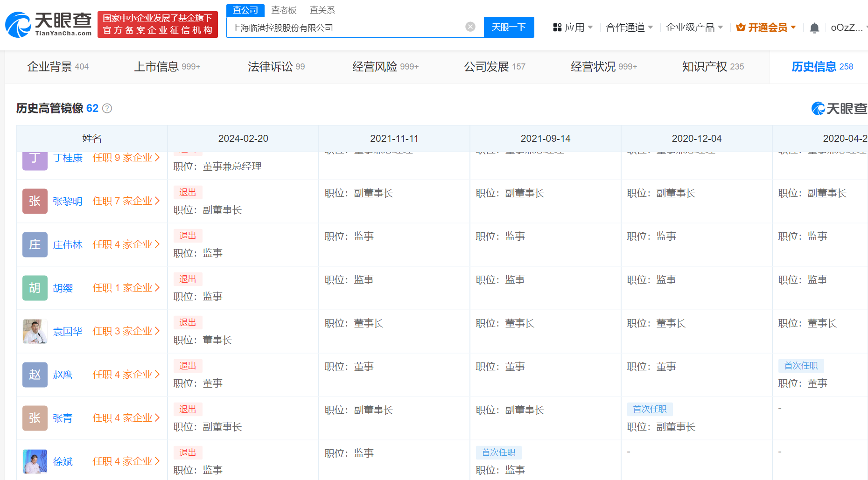Image resolution: width=868 pixels, height=480 pixels.
Task: Click 庄伟林's blue avatar icon
Action: click(x=35, y=244)
